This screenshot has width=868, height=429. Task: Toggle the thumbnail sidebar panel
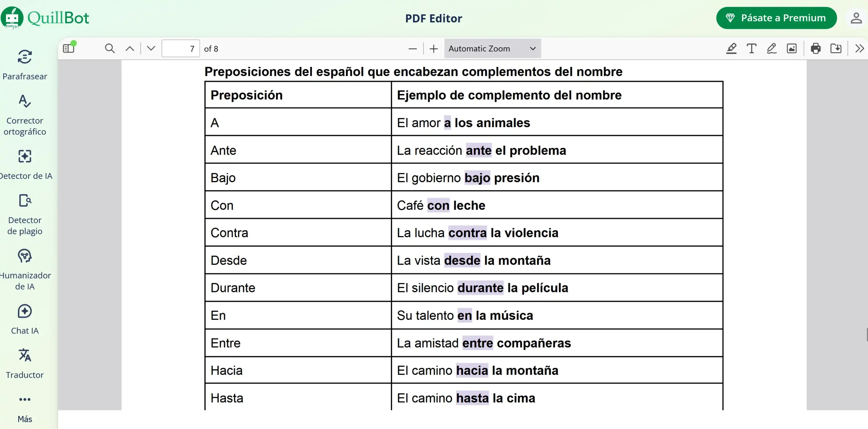coord(69,48)
